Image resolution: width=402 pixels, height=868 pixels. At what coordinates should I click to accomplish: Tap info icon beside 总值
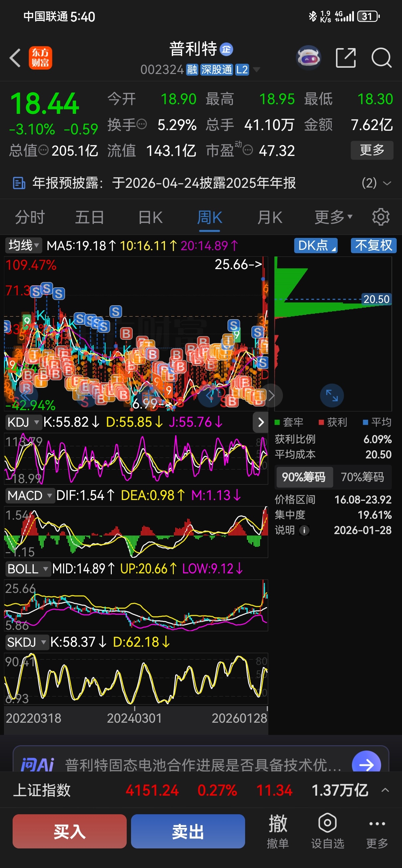(x=43, y=150)
